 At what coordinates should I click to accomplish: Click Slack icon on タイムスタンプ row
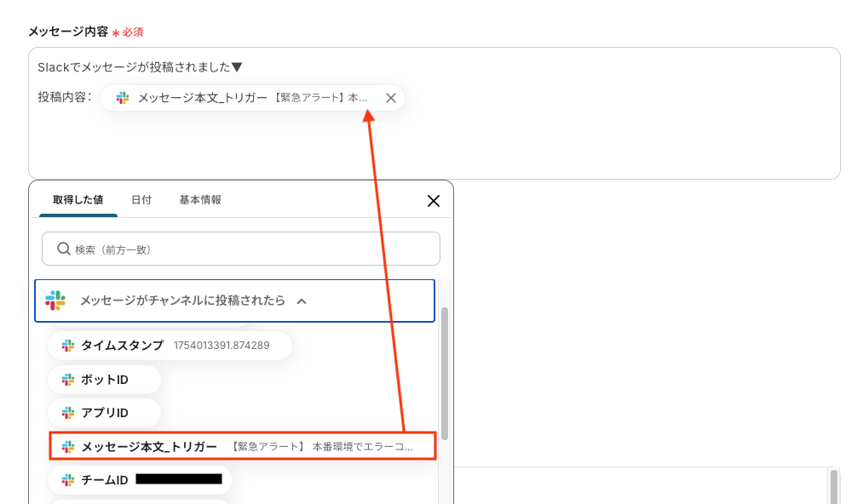coord(67,346)
